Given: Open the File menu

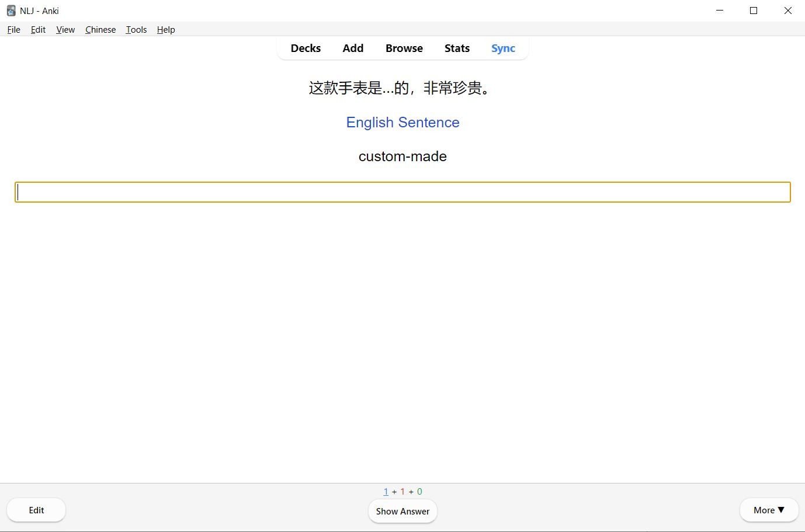Looking at the screenshot, I should tap(13, 30).
